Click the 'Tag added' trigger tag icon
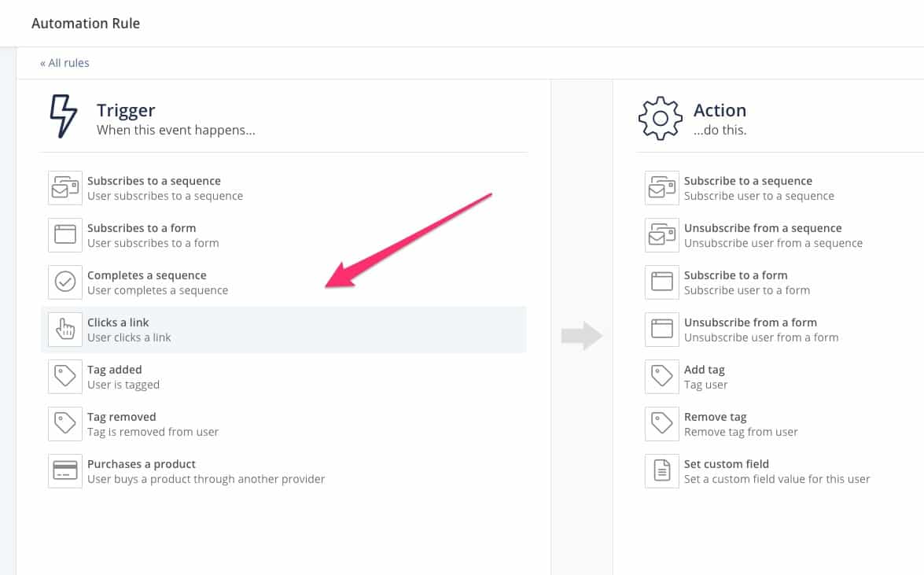Screen dimensions: 924x575 (x=65, y=377)
